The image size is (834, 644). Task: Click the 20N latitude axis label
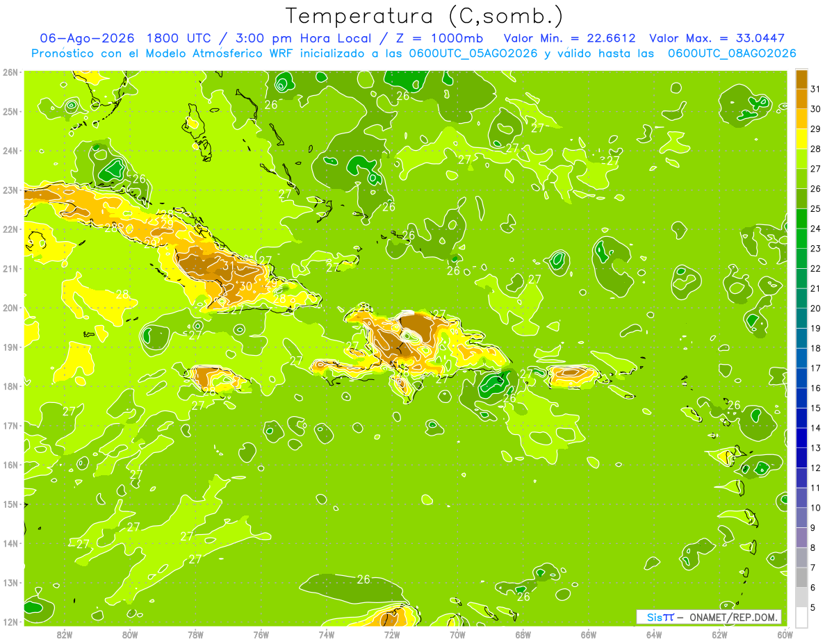coord(10,308)
